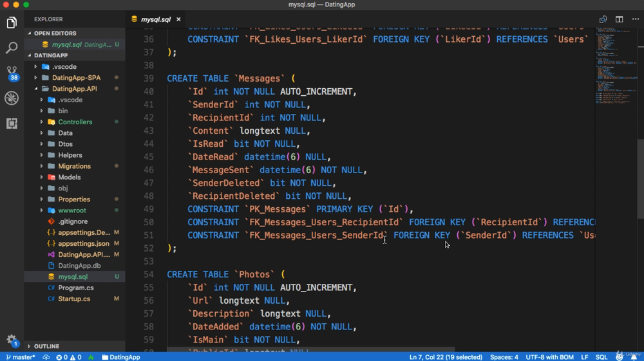Open Startup.cs file
Image resolution: width=644 pixels, height=361 pixels.
pyautogui.click(x=74, y=299)
